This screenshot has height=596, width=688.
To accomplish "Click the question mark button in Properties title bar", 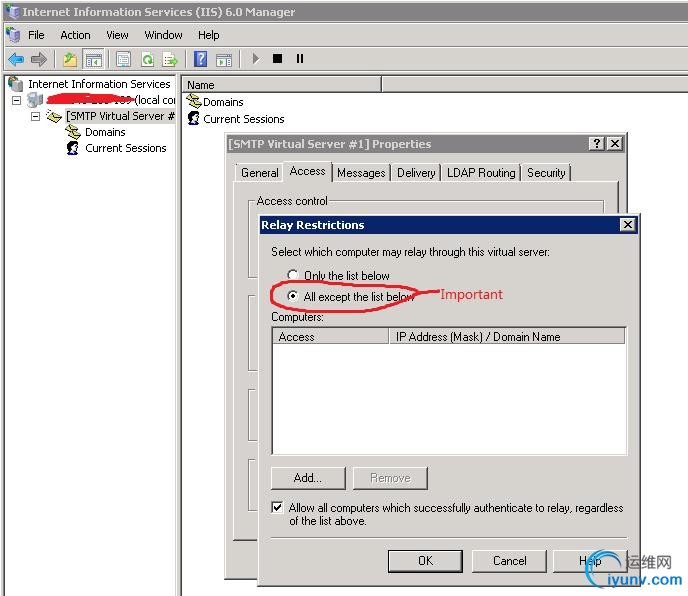I will point(596,144).
